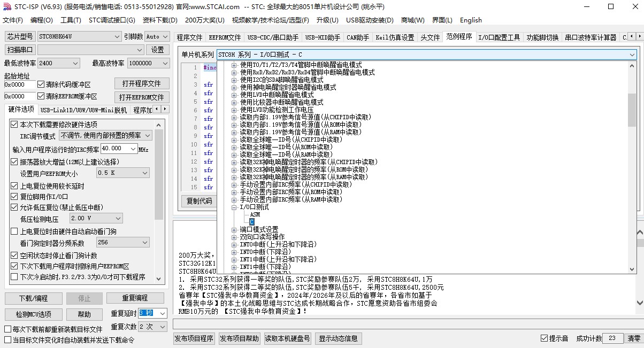Open the 工具(T) menu
The width and height of the screenshot is (644, 348).
pos(71,20)
